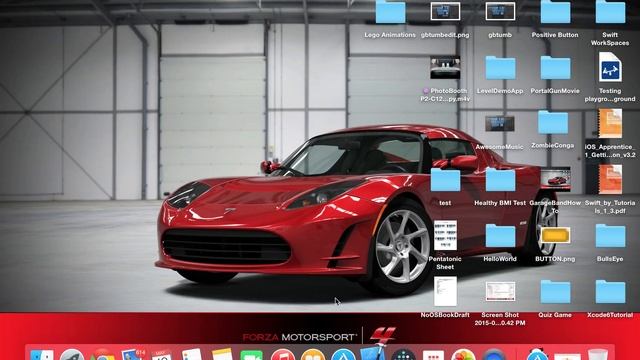Select the Screen Shot 2015 file
Image resolution: width=640 pixels, height=360 pixels.
tap(500, 291)
